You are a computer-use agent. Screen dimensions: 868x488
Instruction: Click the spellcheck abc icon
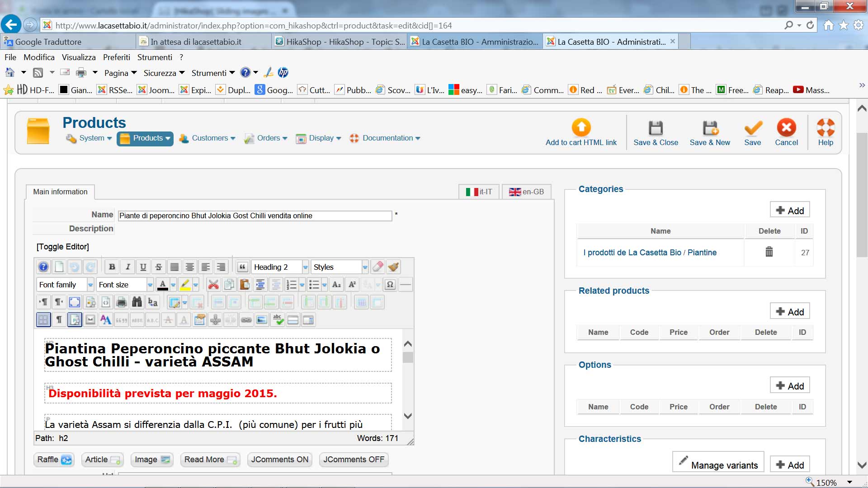click(x=278, y=320)
